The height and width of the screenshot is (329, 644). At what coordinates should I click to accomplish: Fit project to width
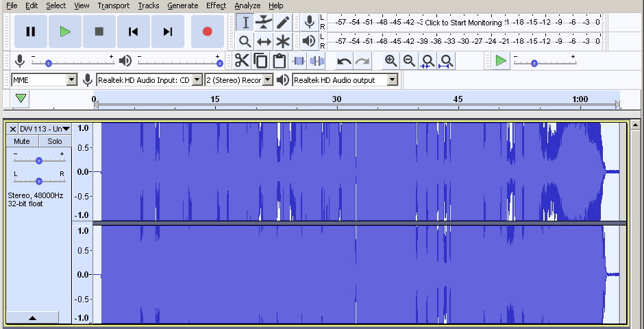click(x=446, y=61)
